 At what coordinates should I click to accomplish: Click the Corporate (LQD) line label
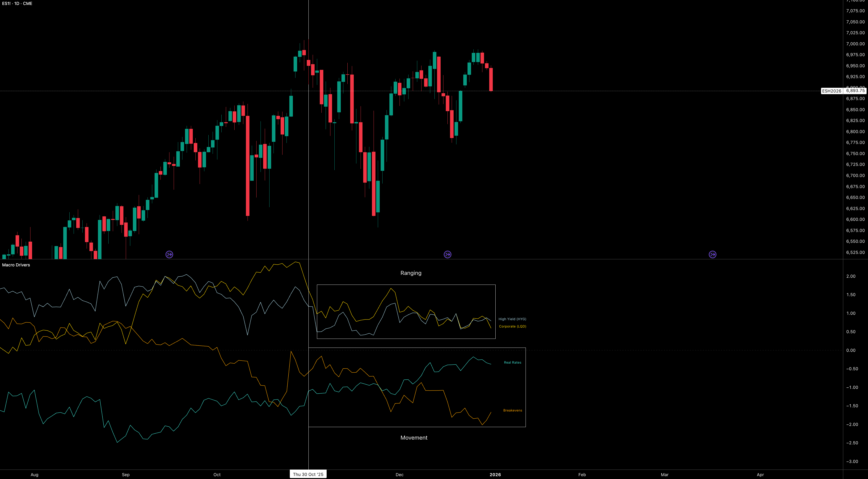coord(513,326)
